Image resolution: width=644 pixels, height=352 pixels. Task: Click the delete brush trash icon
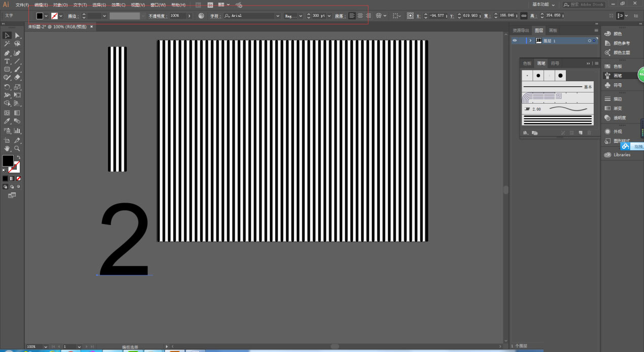(x=589, y=133)
